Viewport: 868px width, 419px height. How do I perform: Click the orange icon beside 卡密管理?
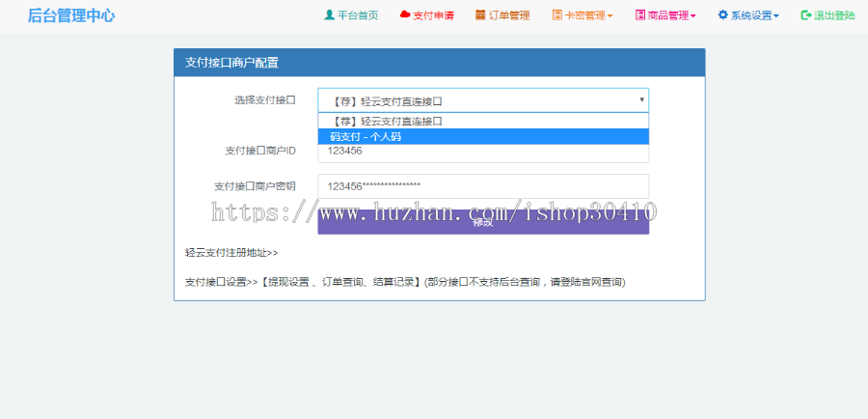(556, 15)
